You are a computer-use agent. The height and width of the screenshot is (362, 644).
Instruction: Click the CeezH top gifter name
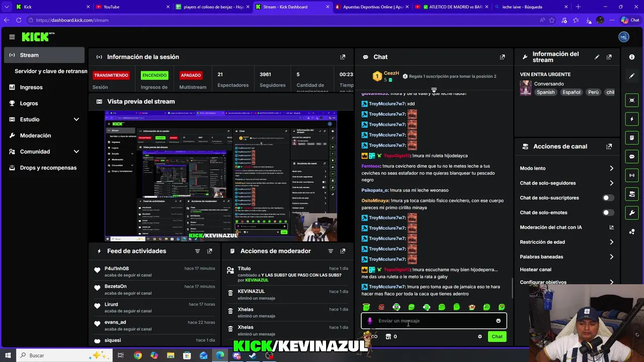391,73
